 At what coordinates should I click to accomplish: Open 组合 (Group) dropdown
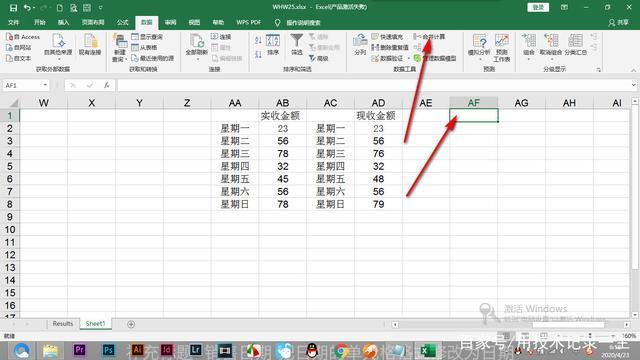[x=529, y=47]
